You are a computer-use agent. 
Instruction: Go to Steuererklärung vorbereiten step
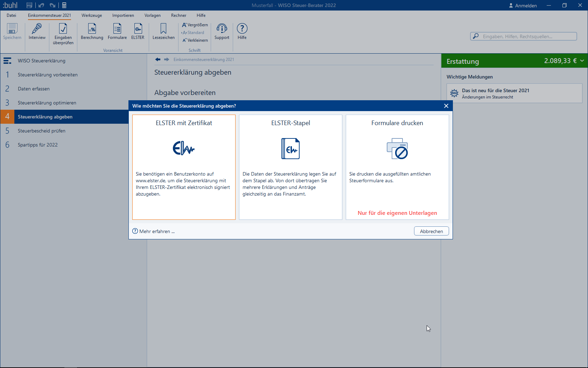73,75
